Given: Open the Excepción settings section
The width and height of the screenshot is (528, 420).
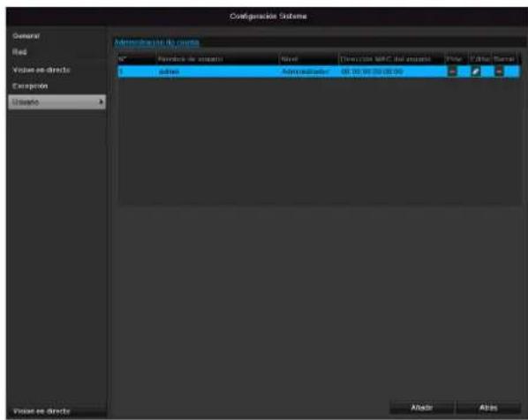Looking at the screenshot, I should point(30,86).
